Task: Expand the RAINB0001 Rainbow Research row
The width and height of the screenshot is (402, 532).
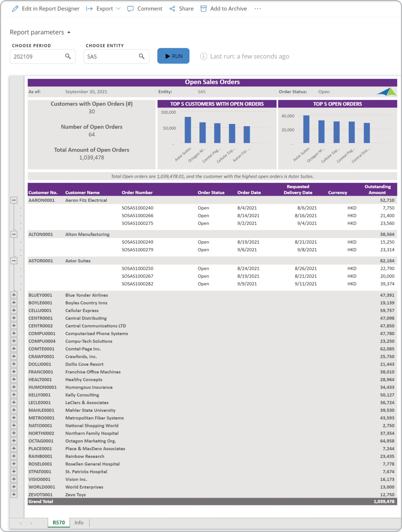Action: tap(14, 456)
